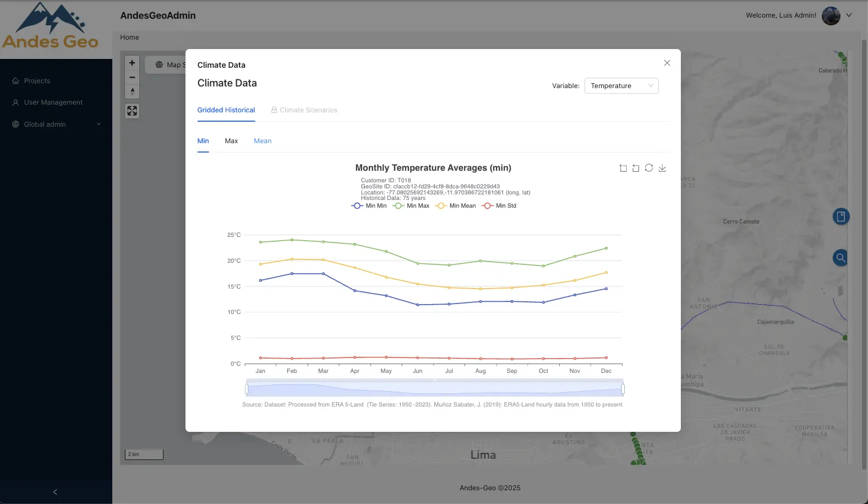Viewport: 868px width, 504px height.
Task: Toggle map fullscreen mode
Action: coord(132,111)
